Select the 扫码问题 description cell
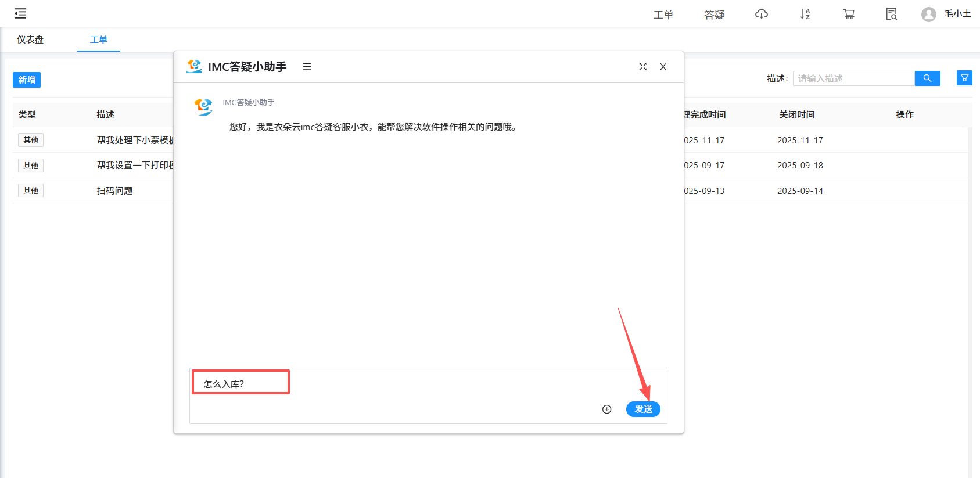 click(x=115, y=191)
